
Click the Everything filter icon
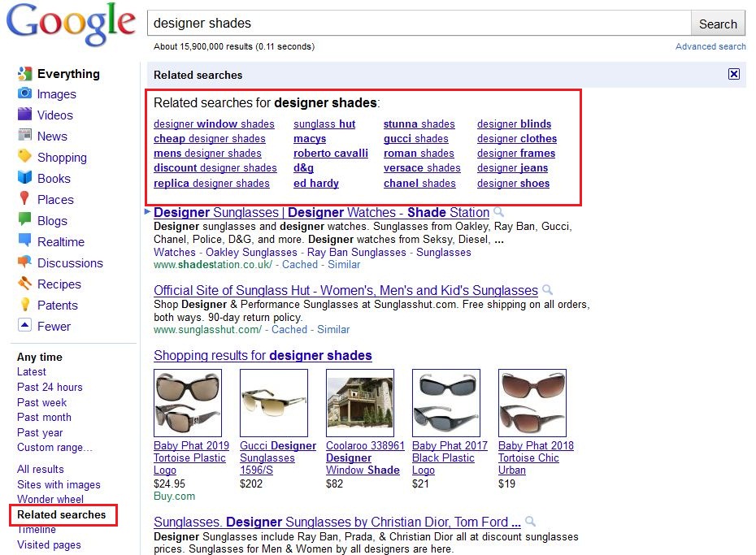click(24, 74)
